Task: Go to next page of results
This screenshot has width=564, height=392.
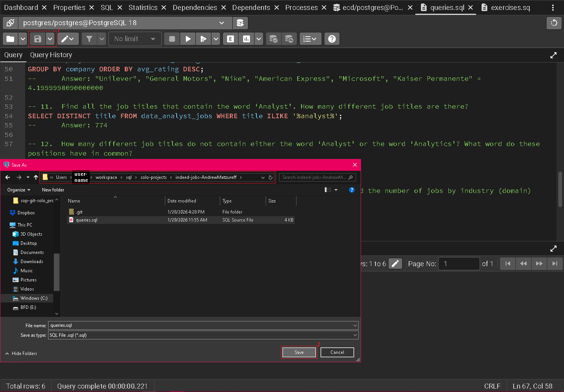Action: (539, 263)
